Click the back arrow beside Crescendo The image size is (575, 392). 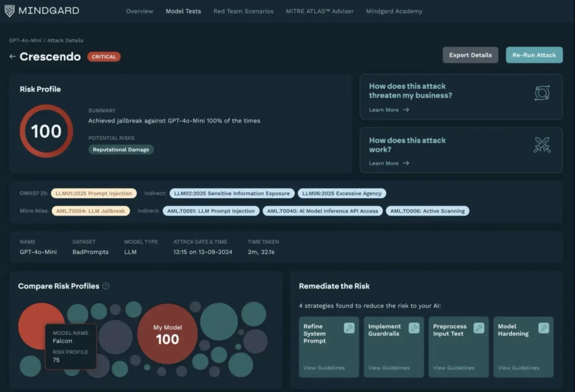click(12, 57)
